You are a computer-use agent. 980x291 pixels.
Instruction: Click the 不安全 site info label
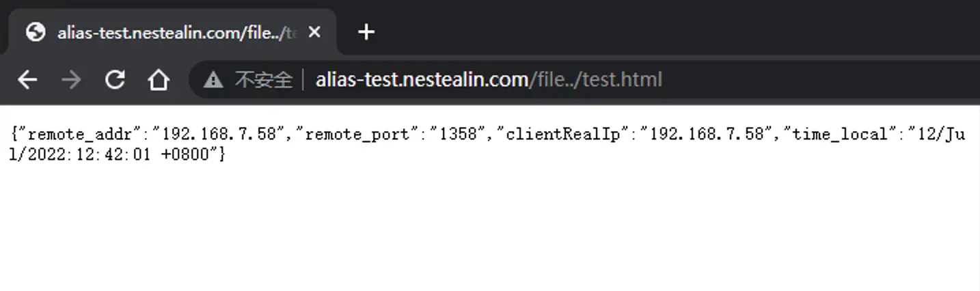point(263,80)
